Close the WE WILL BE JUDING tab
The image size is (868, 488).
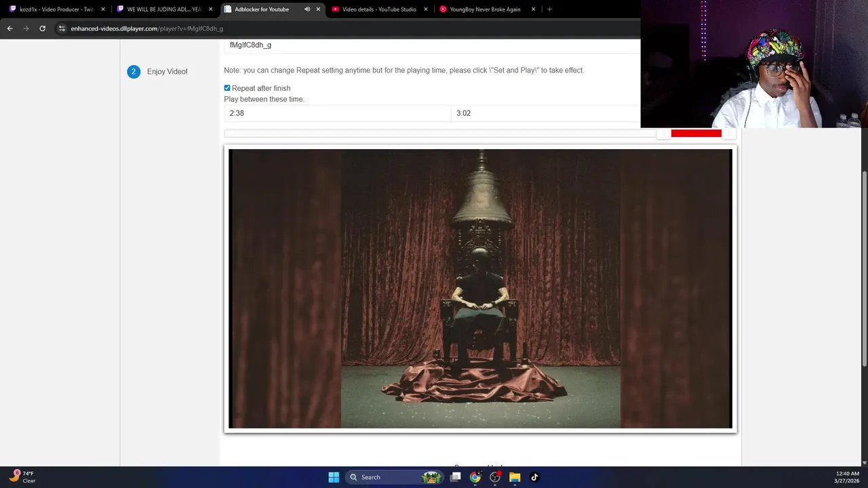[x=210, y=9]
